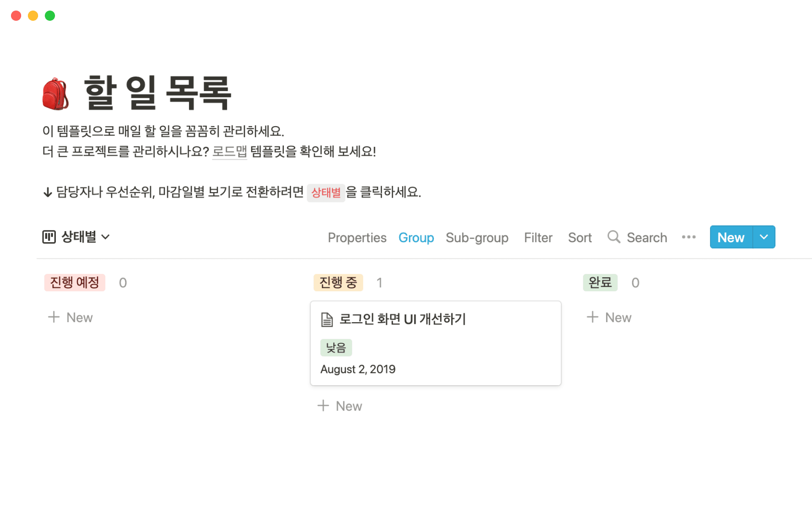Click the plus icon under 진행 예정 column
The width and height of the screenshot is (812, 508).
[x=54, y=317]
